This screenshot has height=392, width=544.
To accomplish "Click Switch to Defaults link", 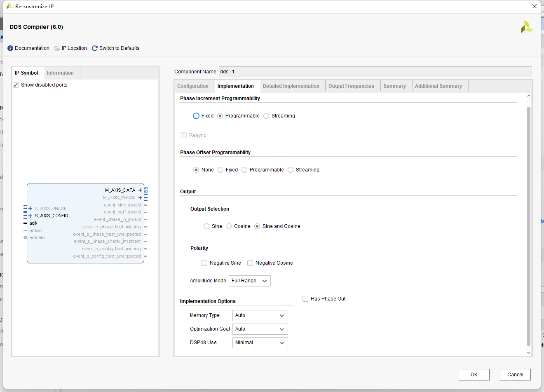I will coord(120,48).
